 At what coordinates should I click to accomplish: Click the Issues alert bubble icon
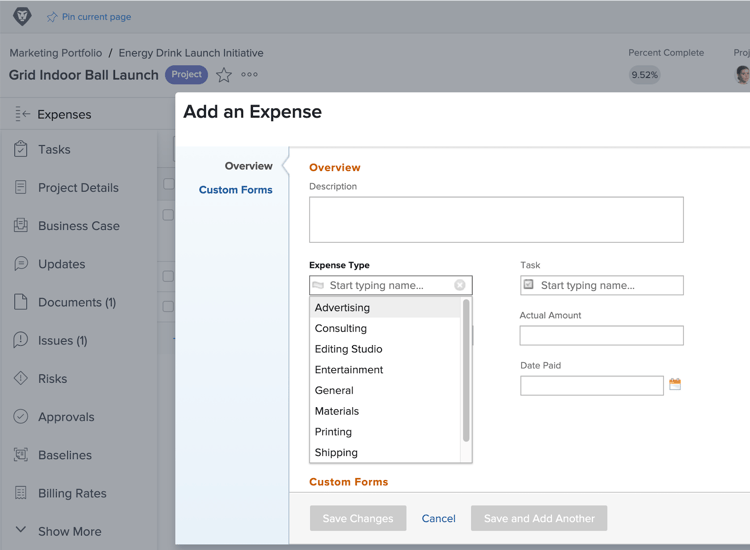tap(21, 340)
